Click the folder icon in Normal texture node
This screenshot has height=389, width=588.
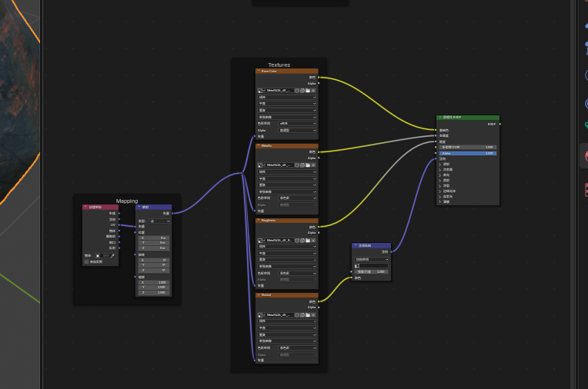[308, 315]
